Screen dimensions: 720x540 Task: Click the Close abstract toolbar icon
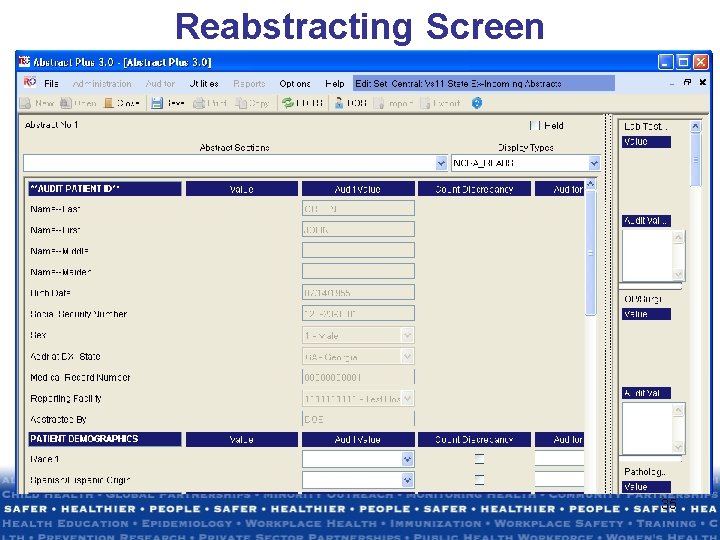tap(109, 103)
